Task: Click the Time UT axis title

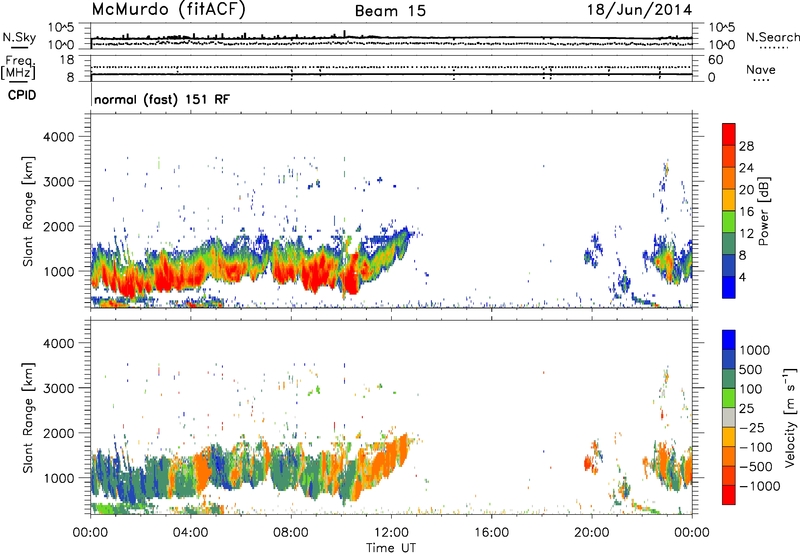Action: tap(391, 547)
